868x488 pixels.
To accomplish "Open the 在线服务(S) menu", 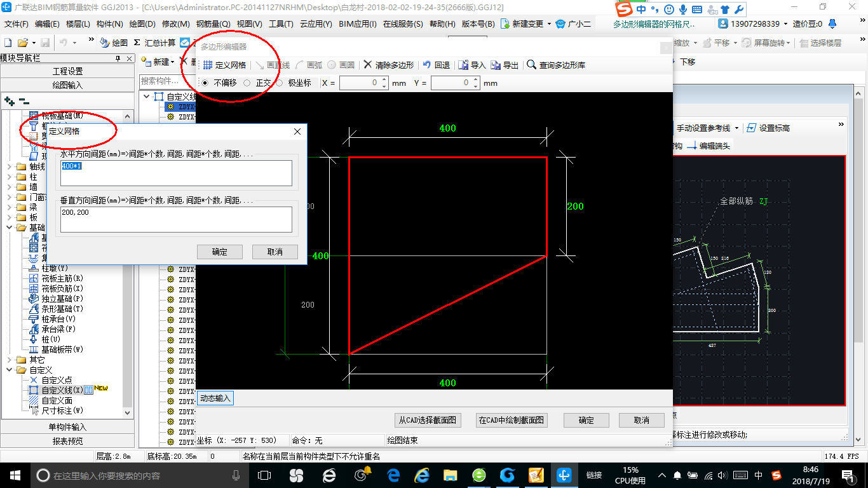I will point(403,24).
